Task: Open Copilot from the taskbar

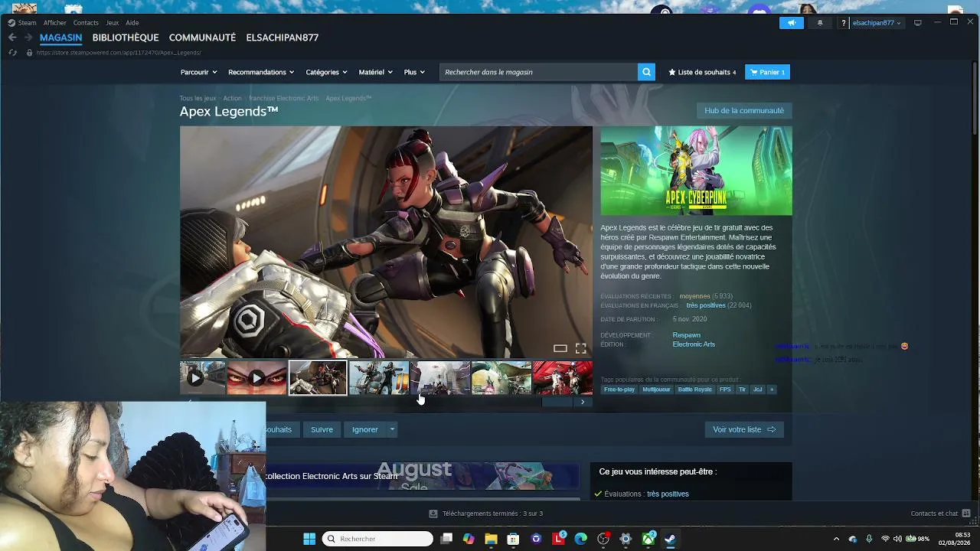Action: pos(469,539)
